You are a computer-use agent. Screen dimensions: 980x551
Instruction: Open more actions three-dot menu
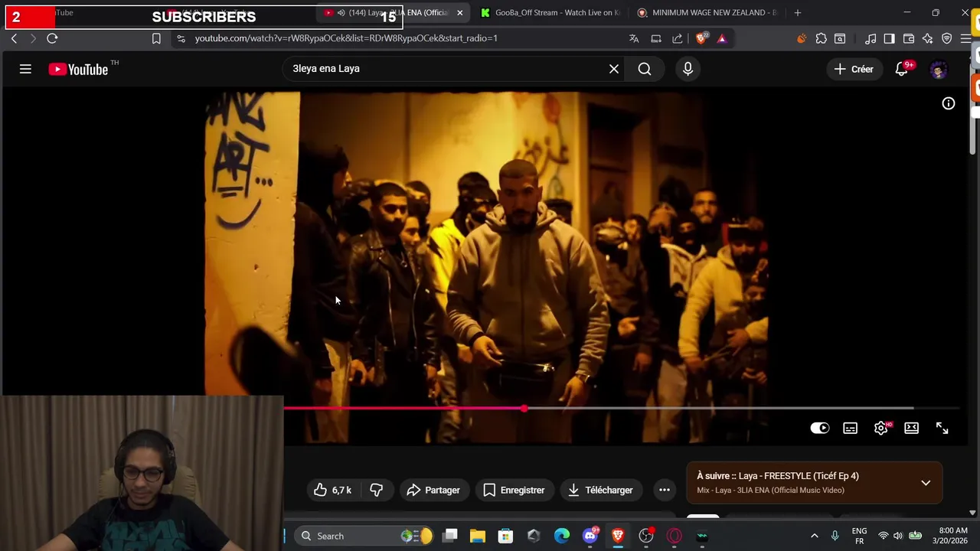pos(665,490)
